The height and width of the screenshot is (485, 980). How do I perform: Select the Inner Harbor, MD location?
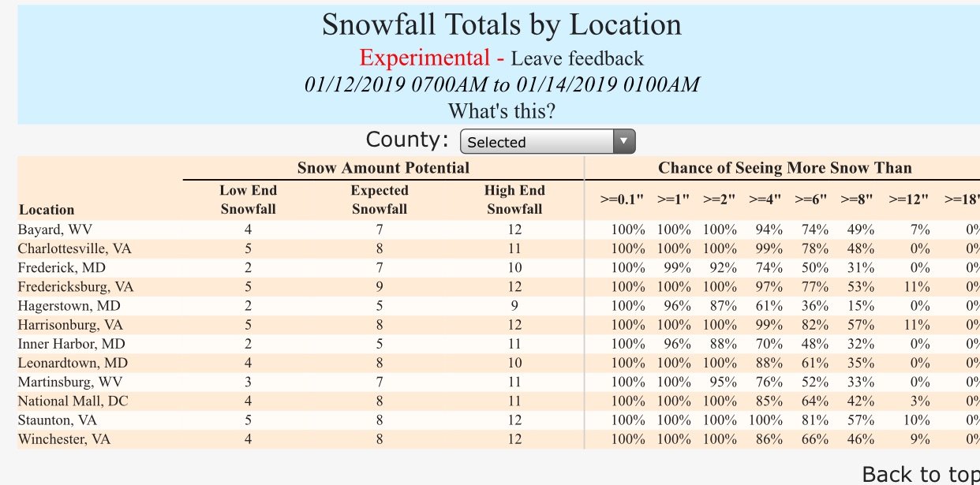click(x=72, y=344)
